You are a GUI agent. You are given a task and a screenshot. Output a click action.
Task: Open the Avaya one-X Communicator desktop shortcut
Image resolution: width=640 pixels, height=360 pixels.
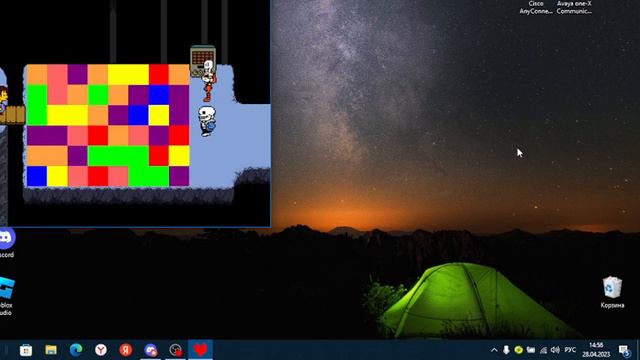(574, 7)
